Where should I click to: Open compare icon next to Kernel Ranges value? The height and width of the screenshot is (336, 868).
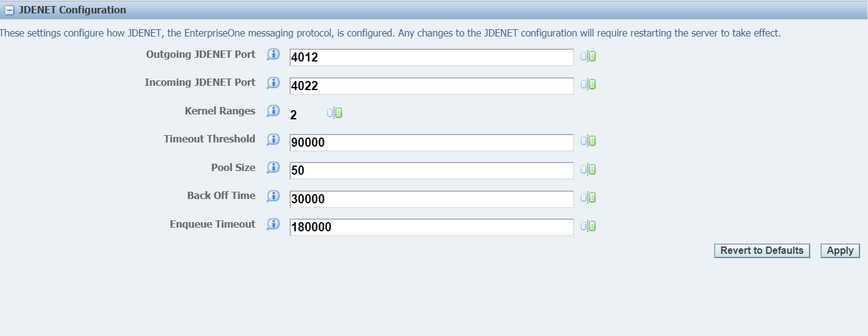(335, 113)
